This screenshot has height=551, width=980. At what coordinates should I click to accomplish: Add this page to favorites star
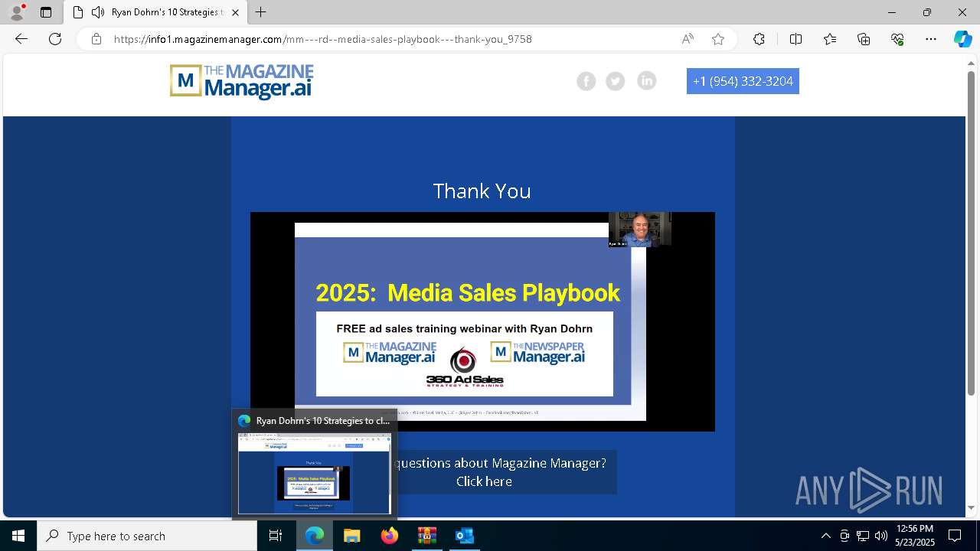coord(718,39)
